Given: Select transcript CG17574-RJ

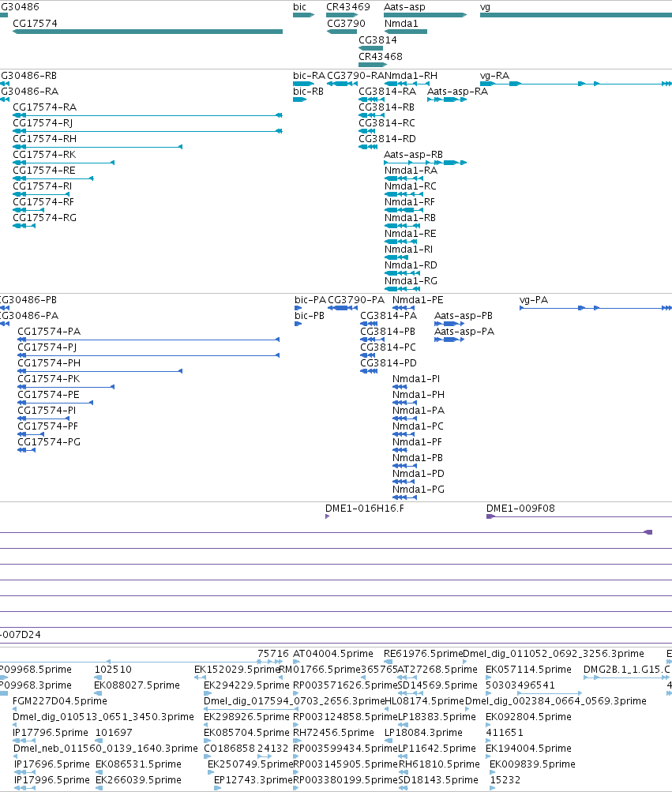Looking at the screenshot, I should [x=43, y=122].
